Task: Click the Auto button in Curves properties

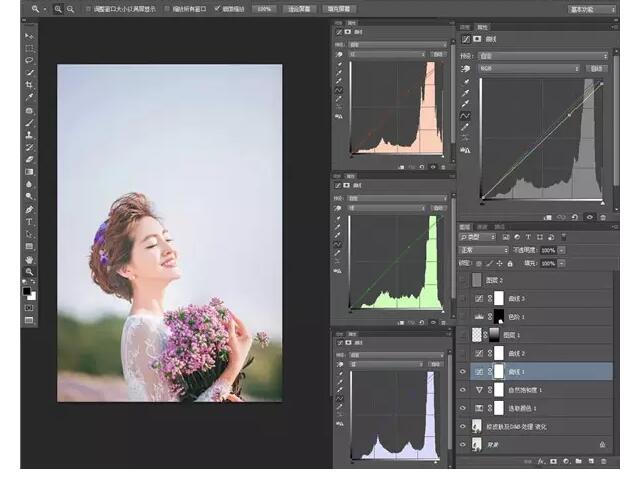Action: [x=597, y=68]
